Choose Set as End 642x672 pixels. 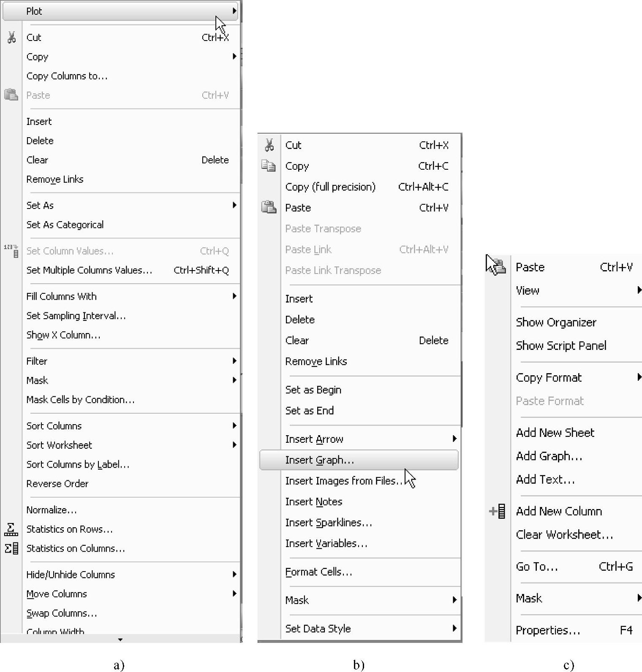point(310,410)
